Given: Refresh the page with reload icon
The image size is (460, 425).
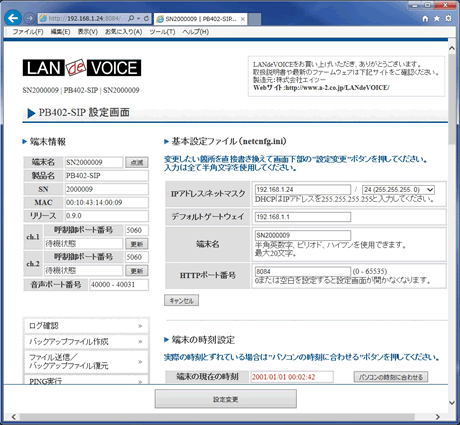Looking at the screenshot, I should [x=146, y=18].
